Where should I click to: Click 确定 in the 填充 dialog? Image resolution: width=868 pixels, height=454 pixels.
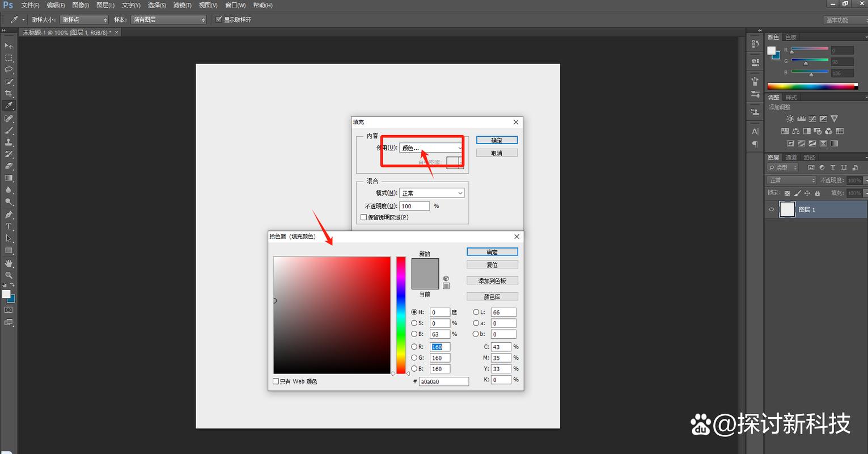497,140
